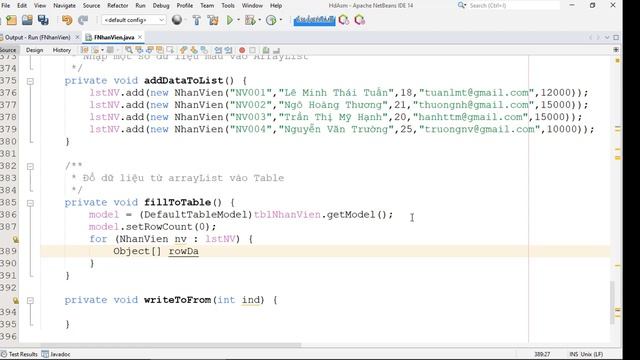This screenshot has height=360, width=640.
Task: Go to Next Bookmark icon
Action: click(193, 50)
